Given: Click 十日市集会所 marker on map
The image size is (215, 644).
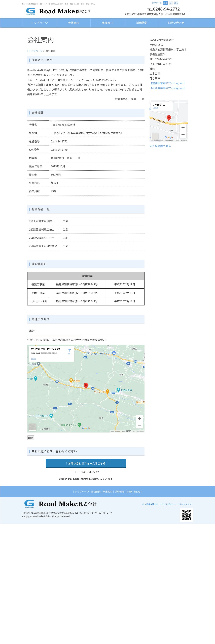Looking at the screenshot, I should pyautogui.click(x=51, y=416).
